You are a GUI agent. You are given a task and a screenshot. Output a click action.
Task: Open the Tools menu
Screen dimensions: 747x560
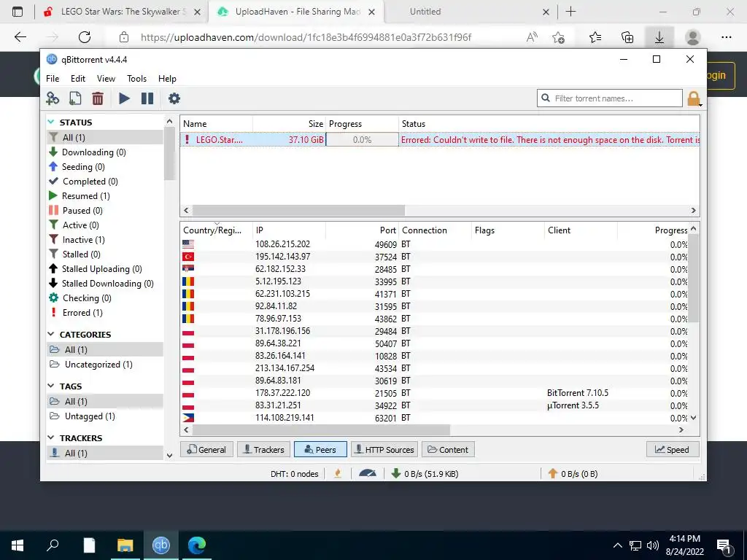pyautogui.click(x=136, y=79)
